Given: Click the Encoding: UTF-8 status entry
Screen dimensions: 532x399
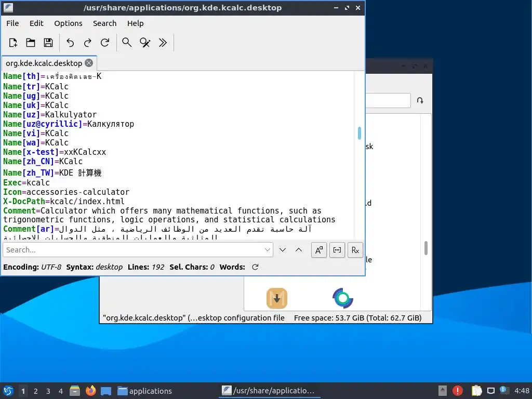Looking at the screenshot, I should point(32,267).
